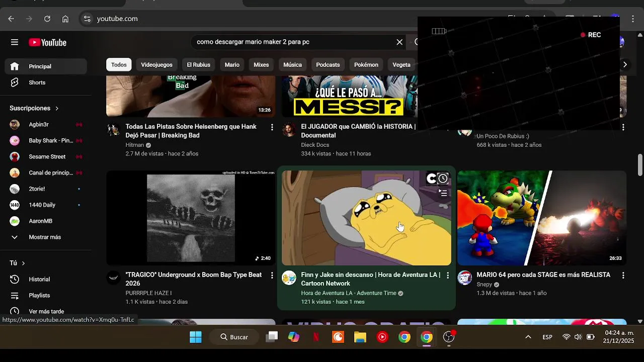The image size is (644, 362).
Task: Select the Mixes filter chip
Action: [x=261, y=64]
